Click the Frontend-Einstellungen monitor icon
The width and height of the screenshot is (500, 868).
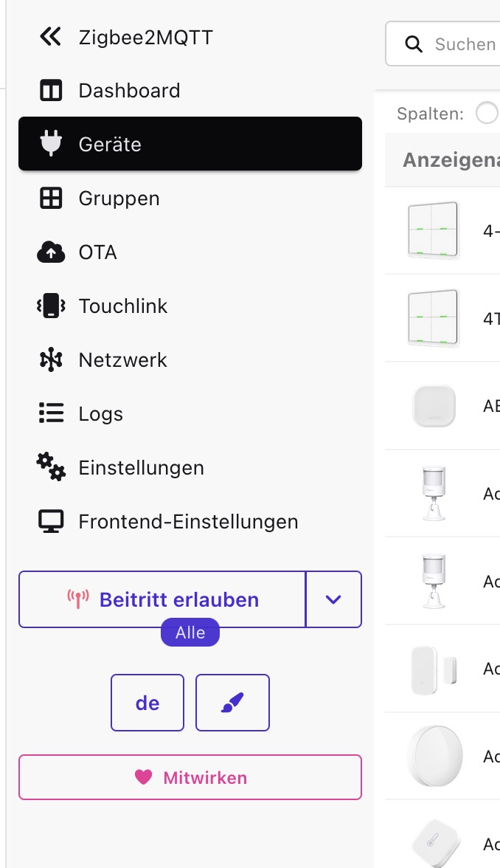coord(51,522)
